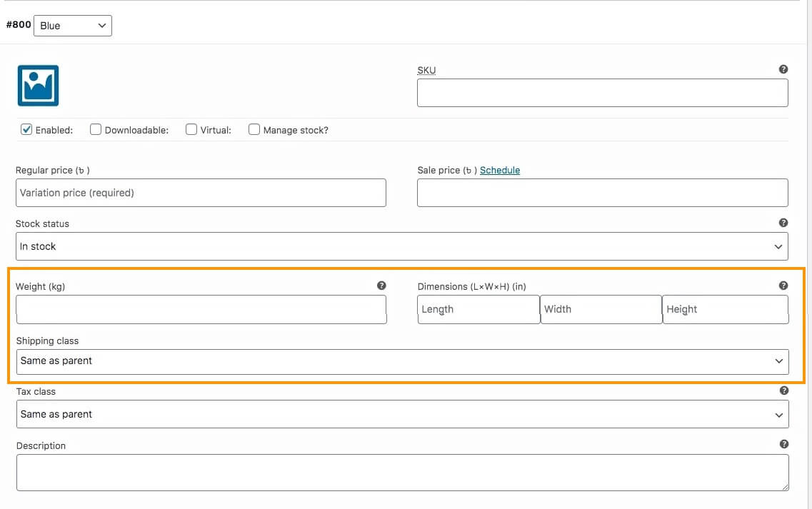Enable the Virtual checkbox

[191, 130]
